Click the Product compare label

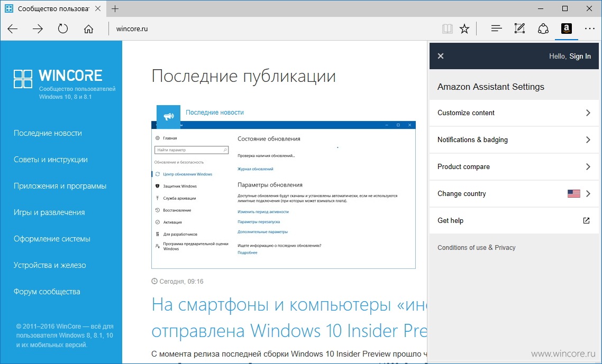point(463,167)
